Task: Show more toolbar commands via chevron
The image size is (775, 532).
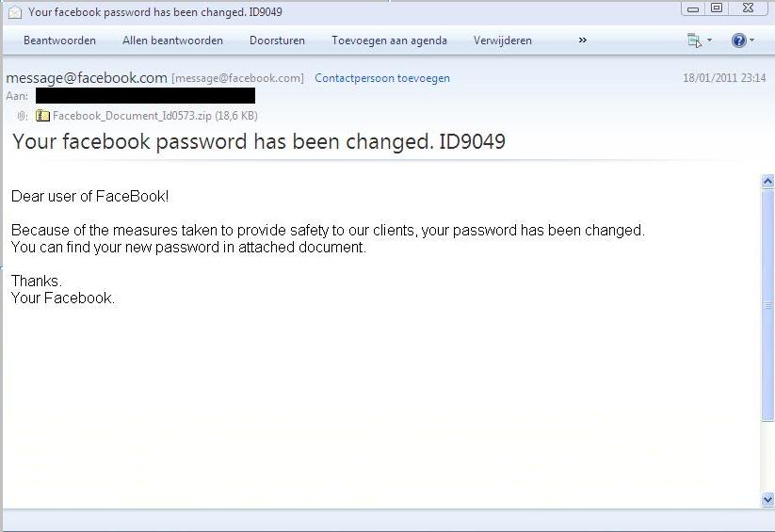Action: 582,40
